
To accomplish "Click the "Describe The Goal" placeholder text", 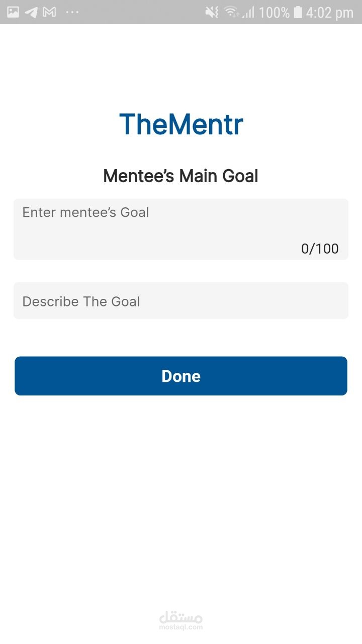I will pyautogui.click(x=81, y=301).
